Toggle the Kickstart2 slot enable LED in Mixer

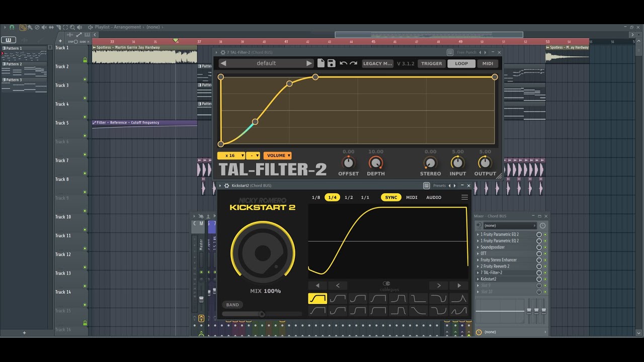(545, 279)
